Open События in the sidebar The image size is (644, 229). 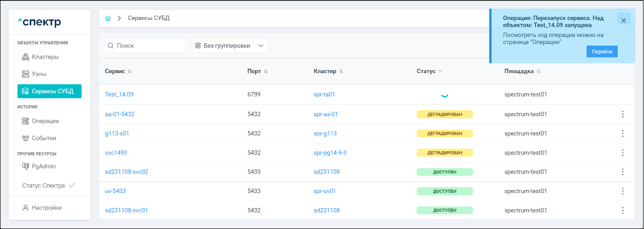[44, 138]
